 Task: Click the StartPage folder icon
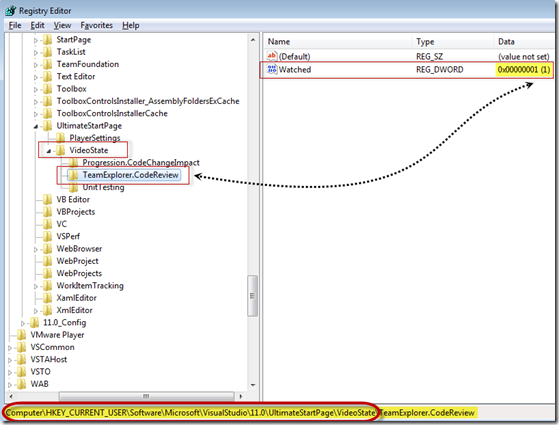coord(47,40)
